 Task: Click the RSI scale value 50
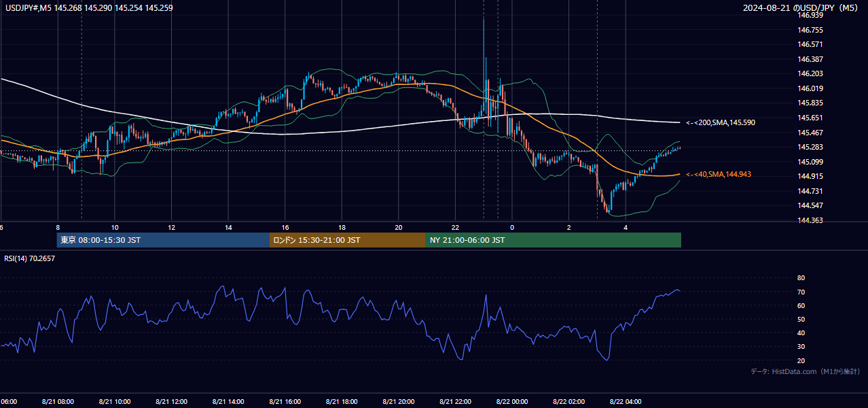801,320
